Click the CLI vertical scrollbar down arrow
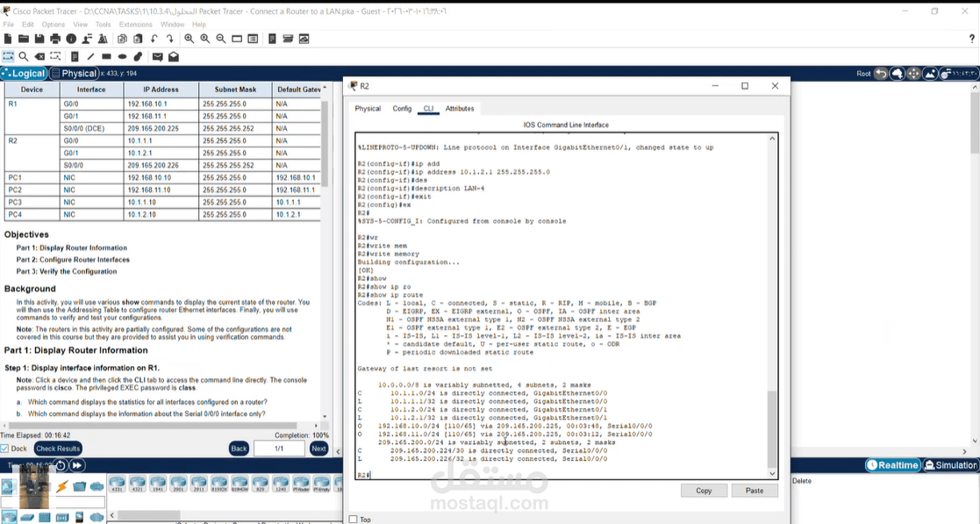This screenshot has width=980, height=524. (772, 473)
